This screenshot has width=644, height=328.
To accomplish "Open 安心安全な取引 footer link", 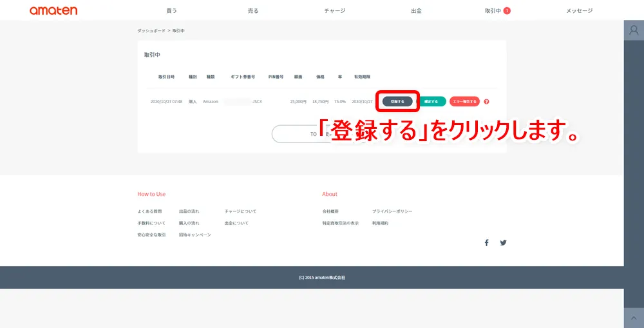I will tap(151, 235).
